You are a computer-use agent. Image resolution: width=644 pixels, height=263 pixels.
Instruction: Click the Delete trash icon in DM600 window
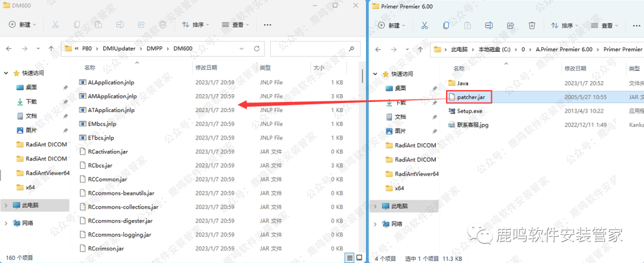tap(163, 24)
